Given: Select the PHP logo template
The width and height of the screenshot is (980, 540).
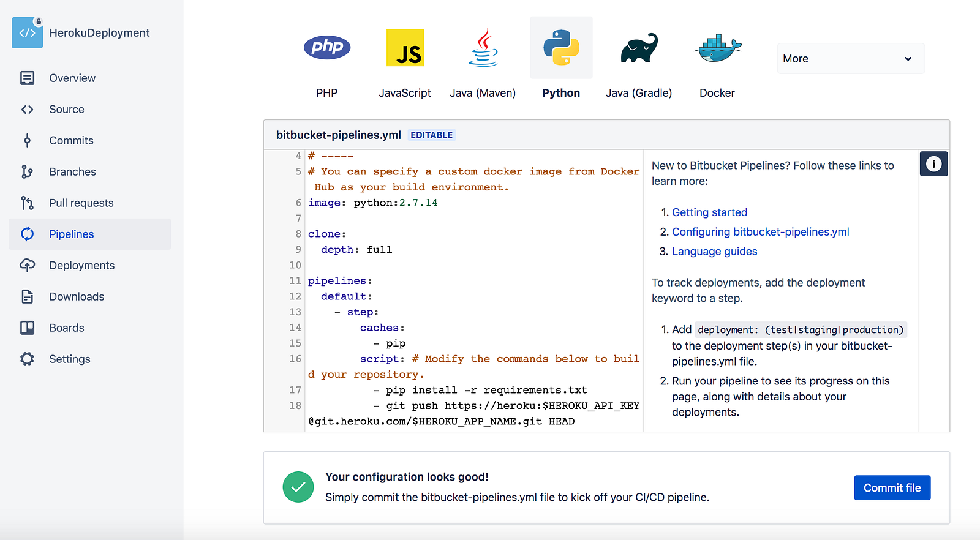Looking at the screenshot, I should click(x=327, y=47).
